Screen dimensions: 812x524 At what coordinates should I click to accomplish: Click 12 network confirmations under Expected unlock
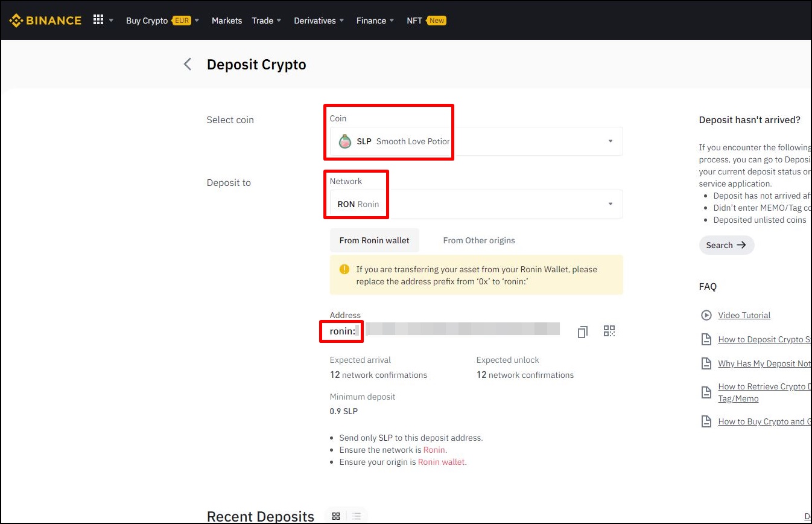525,375
